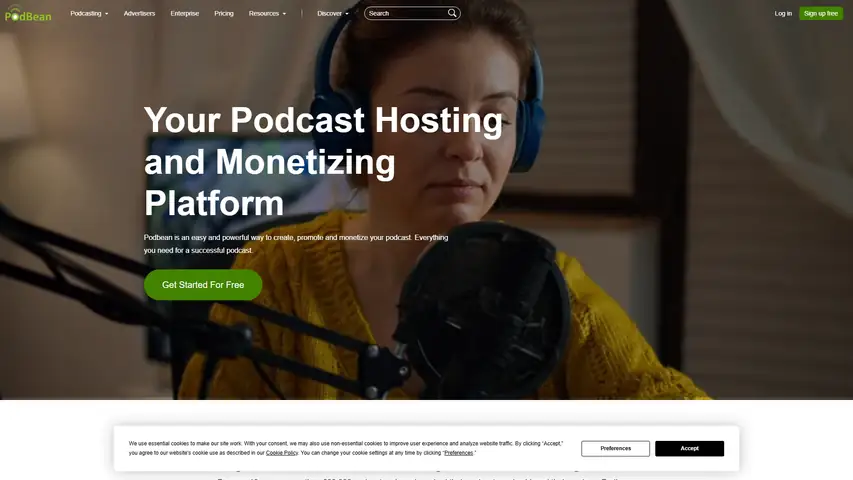Image resolution: width=853 pixels, height=480 pixels.
Task: Accept cookies in the banner
Action: pos(689,448)
